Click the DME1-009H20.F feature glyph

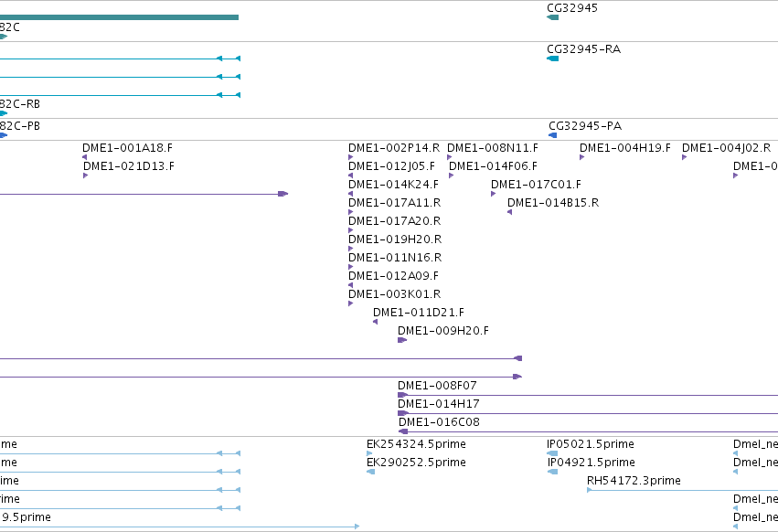pos(402,340)
